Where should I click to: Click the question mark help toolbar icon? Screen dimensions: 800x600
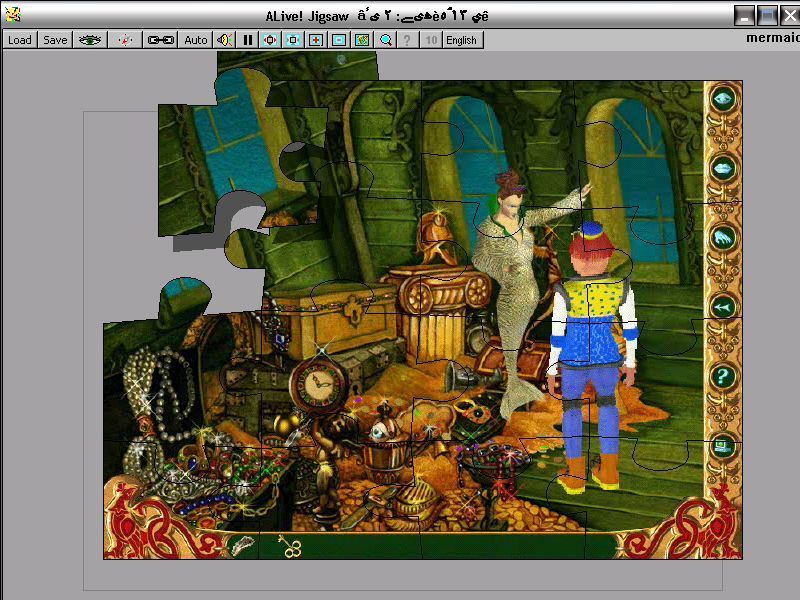(x=407, y=40)
